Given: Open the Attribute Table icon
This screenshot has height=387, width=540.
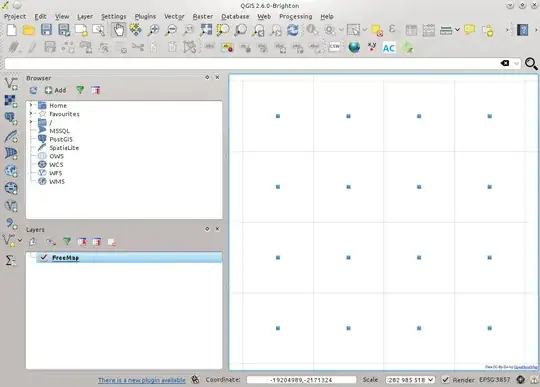Looking at the screenshot, I should coord(411,30).
